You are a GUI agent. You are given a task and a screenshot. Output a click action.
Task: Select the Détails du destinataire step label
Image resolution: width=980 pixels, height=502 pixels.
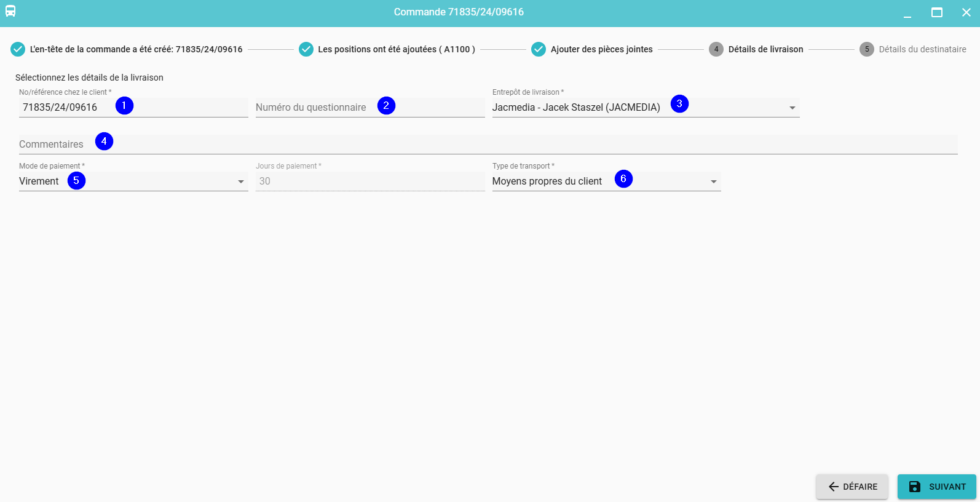click(922, 49)
